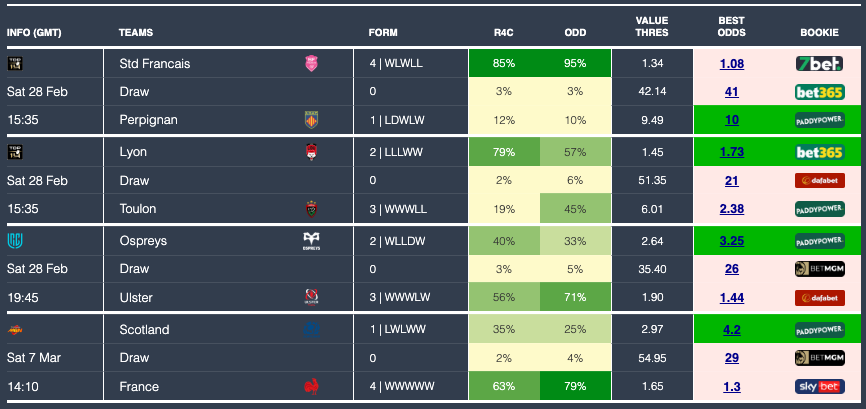Open best odds 2.38 for Toulon
This screenshot has width=866, height=409.
click(731, 209)
